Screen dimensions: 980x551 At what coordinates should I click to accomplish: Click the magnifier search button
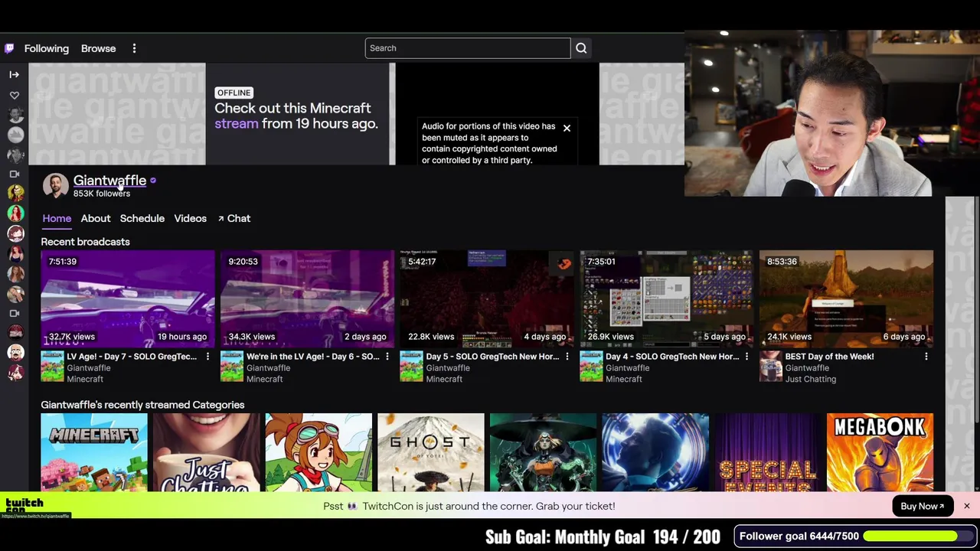(581, 48)
